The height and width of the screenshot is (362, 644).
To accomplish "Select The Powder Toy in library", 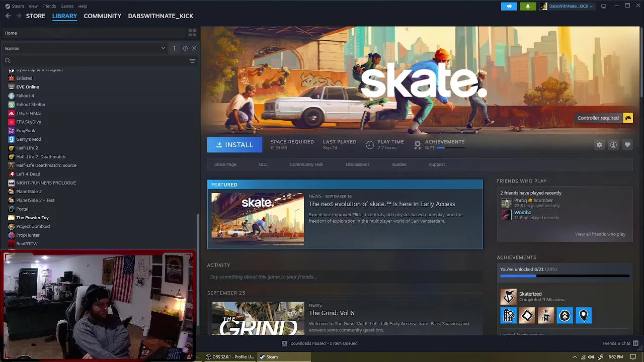I will pos(32,218).
